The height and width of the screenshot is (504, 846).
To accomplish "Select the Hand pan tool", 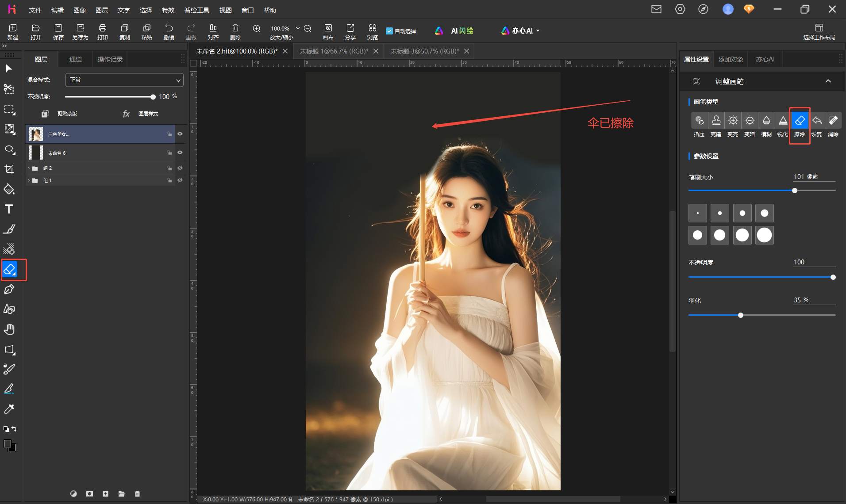I will click(x=9, y=329).
